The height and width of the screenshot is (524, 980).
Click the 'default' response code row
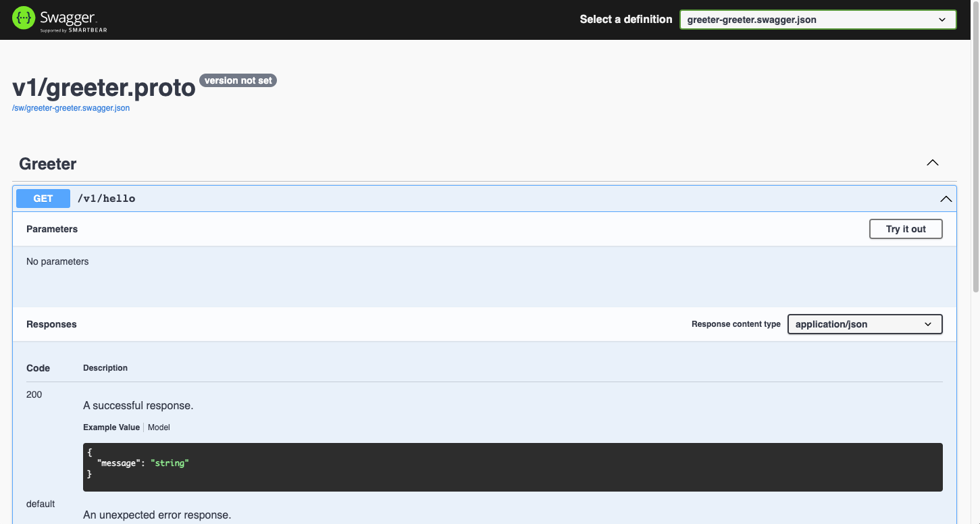point(41,504)
